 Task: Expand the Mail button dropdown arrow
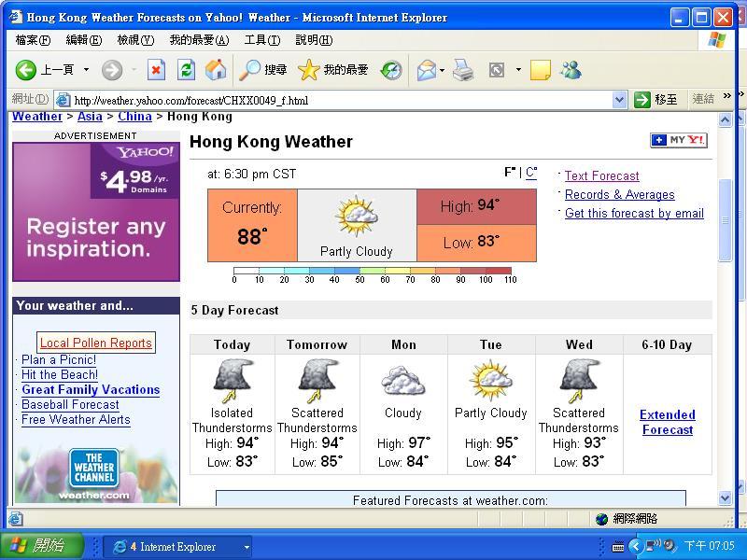pyautogui.click(x=442, y=71)
